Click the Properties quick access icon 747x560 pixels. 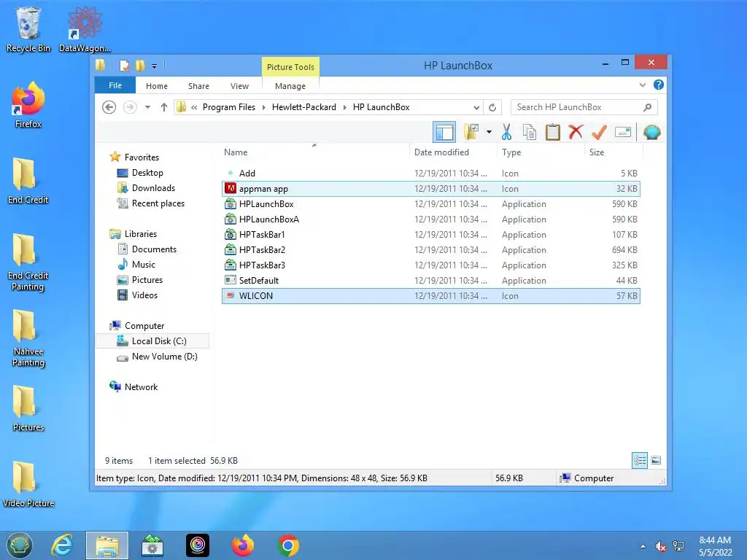[124, 65]
